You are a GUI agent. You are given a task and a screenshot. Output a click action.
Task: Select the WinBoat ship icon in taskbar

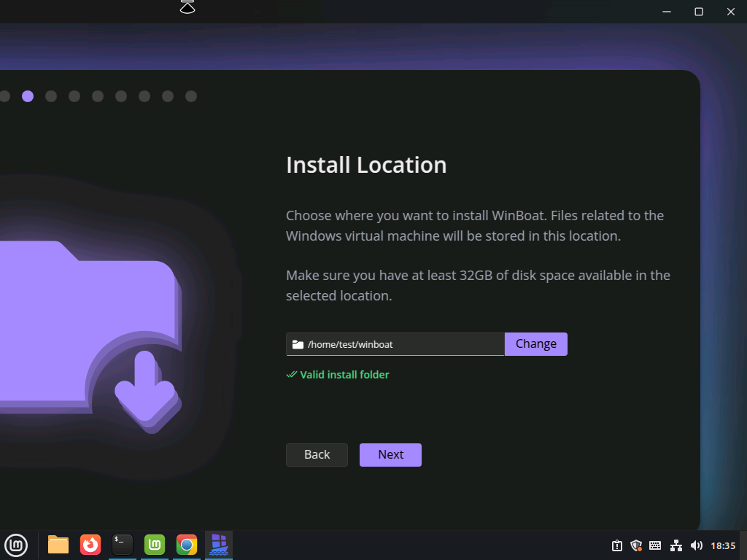coord(219,545)
